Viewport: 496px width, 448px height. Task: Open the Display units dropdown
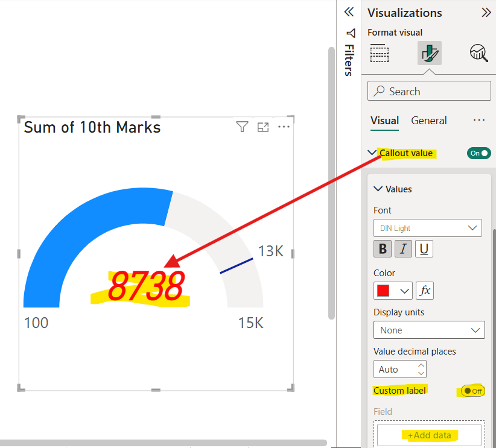coord(429,330)
